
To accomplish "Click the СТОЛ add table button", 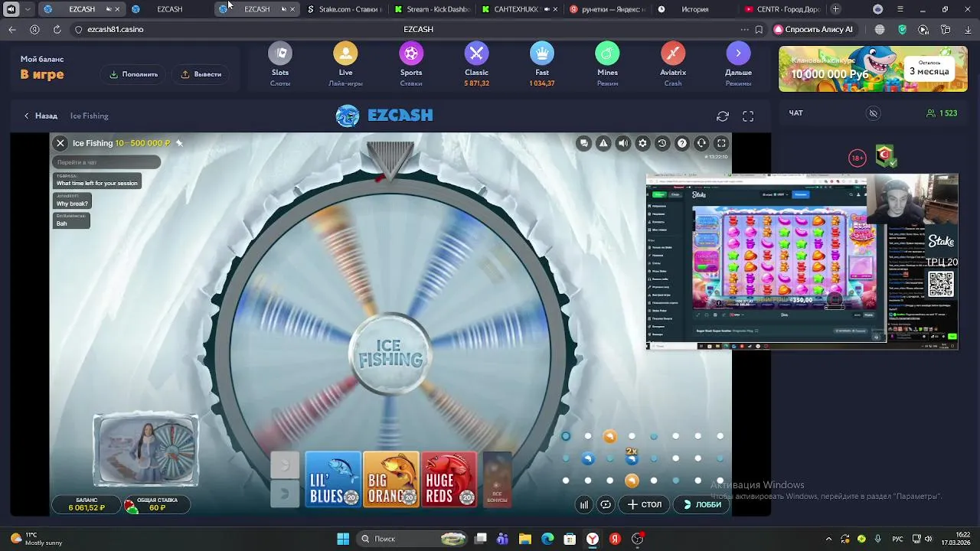I will tap(645, 504).
